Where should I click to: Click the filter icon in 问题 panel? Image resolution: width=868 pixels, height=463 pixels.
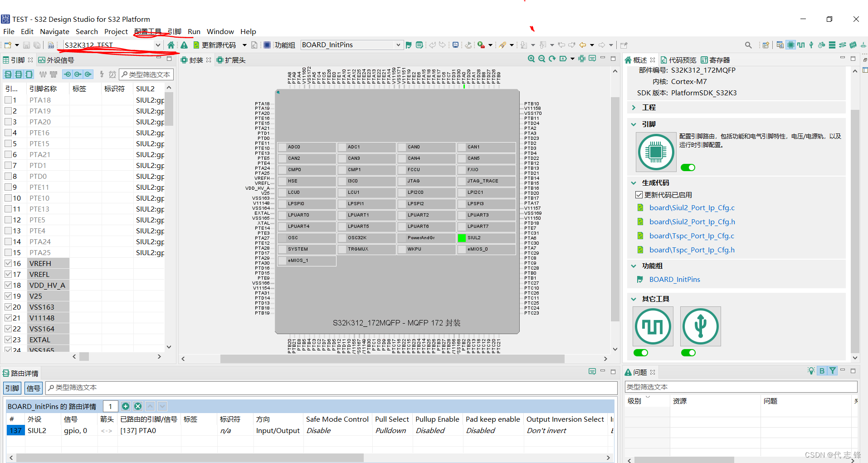coord(833,371)
